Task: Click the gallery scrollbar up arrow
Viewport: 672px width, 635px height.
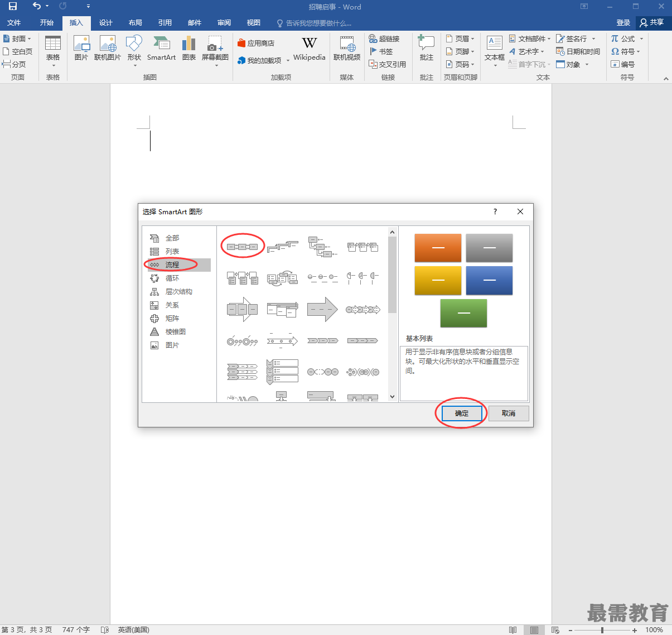Action: point(392,232)
